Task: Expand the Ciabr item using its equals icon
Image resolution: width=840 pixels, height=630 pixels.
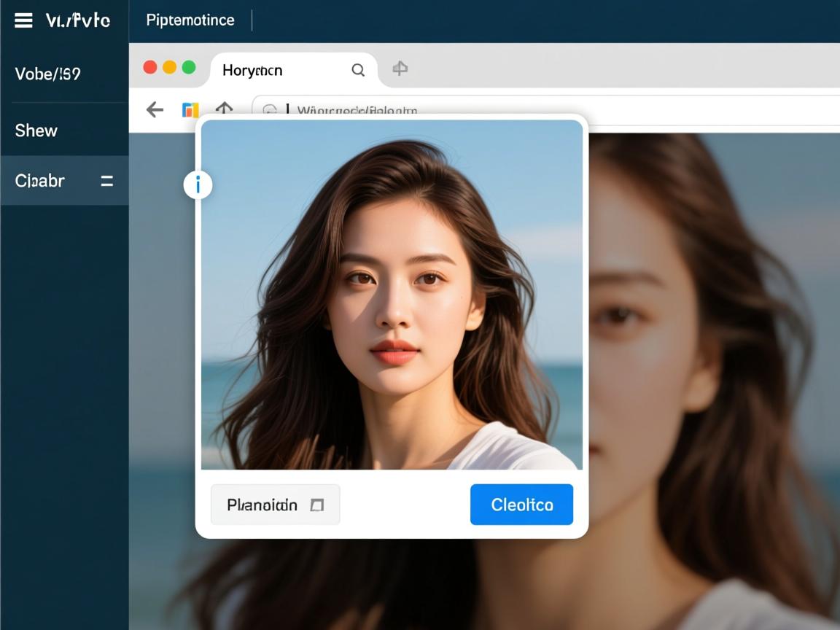Action: click(106, 181)
